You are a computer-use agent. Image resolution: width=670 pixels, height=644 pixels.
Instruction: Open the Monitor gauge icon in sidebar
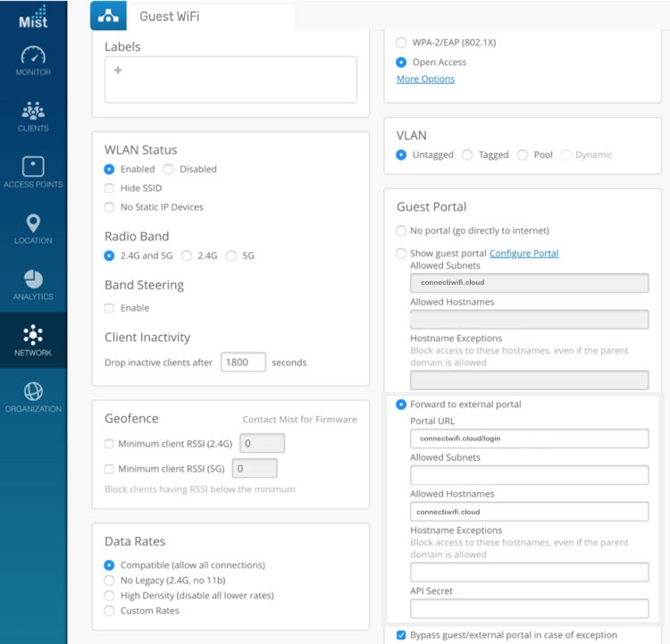coord(33,55)
